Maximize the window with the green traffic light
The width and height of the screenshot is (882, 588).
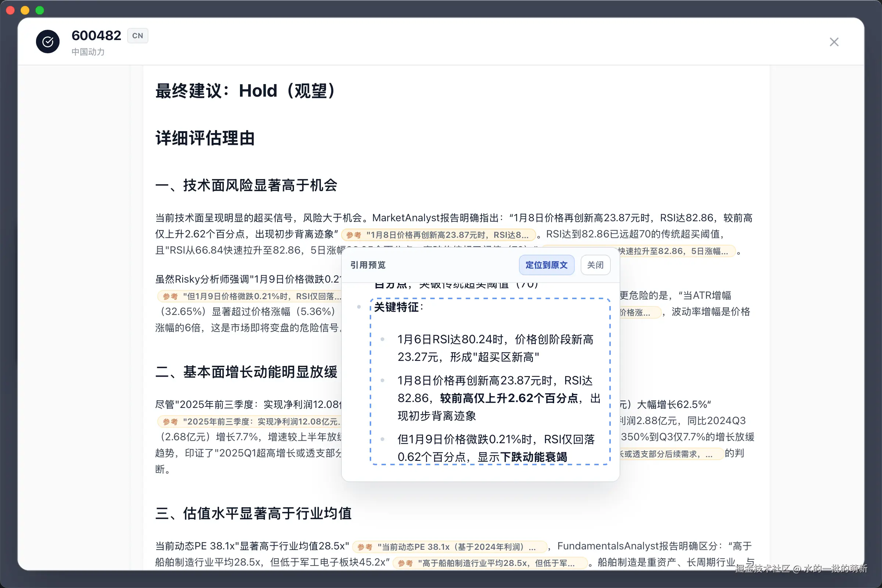click(39, 10)
